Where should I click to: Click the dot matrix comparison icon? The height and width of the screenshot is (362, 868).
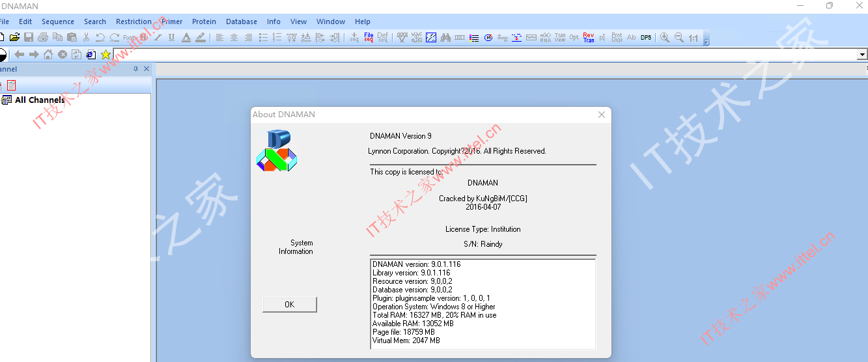431,38
